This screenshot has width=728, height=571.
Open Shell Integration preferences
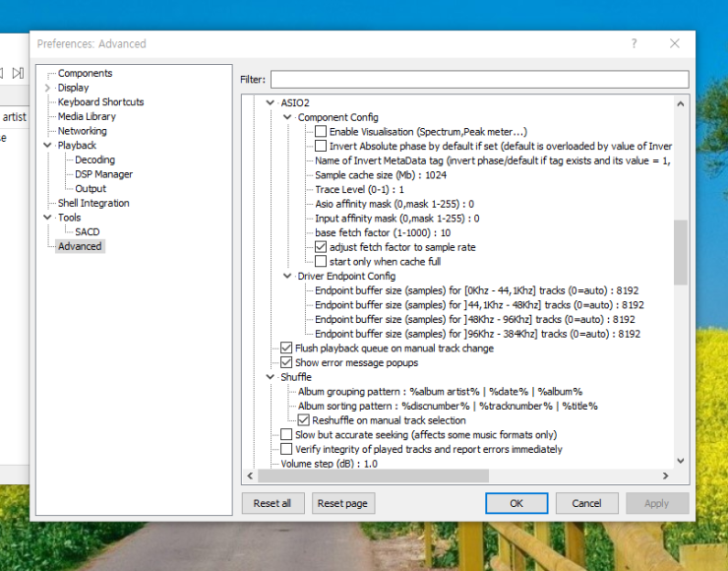pos(93,203)
